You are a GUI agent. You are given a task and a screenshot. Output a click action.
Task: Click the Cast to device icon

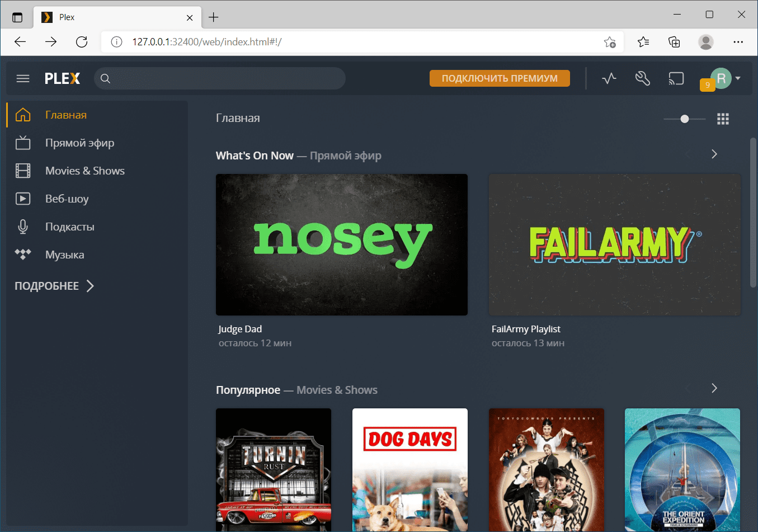(x=676, y=78)
